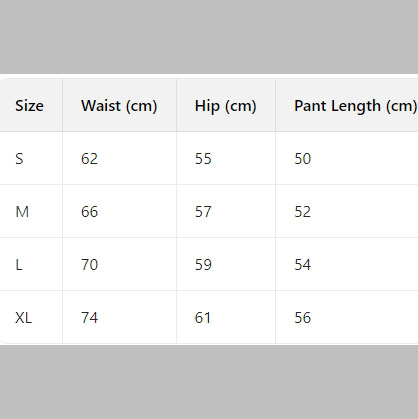418x419 pixels.
Task: Click pant length value 50
Action: click(302, 158)
